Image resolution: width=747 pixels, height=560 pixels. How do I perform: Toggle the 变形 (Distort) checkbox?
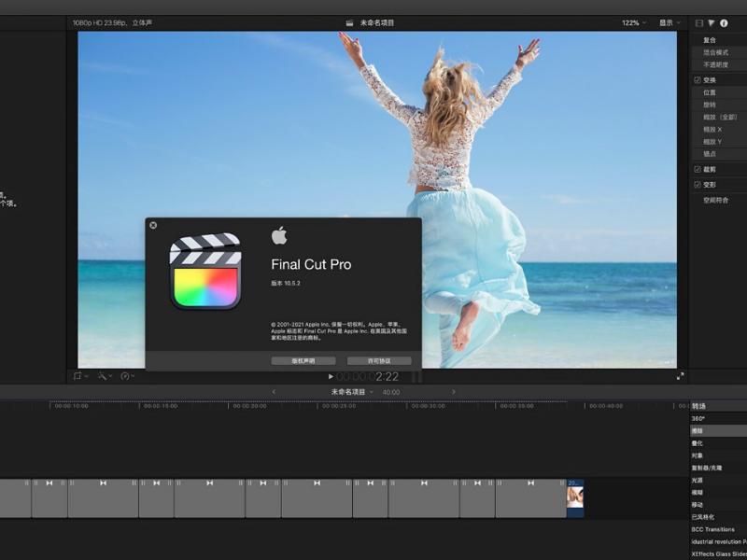click(x=698, y=184)
